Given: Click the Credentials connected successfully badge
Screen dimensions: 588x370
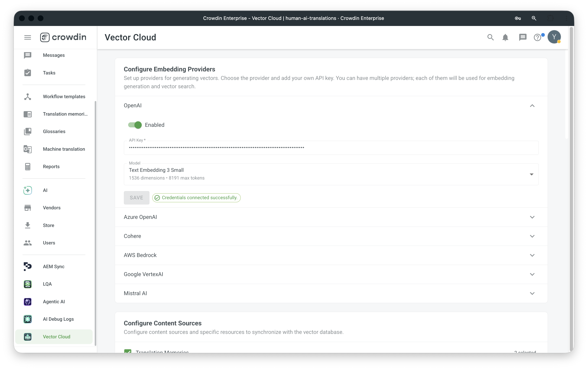Looking at the screenshot, I should pyautogui.click(x=196, y=198).
